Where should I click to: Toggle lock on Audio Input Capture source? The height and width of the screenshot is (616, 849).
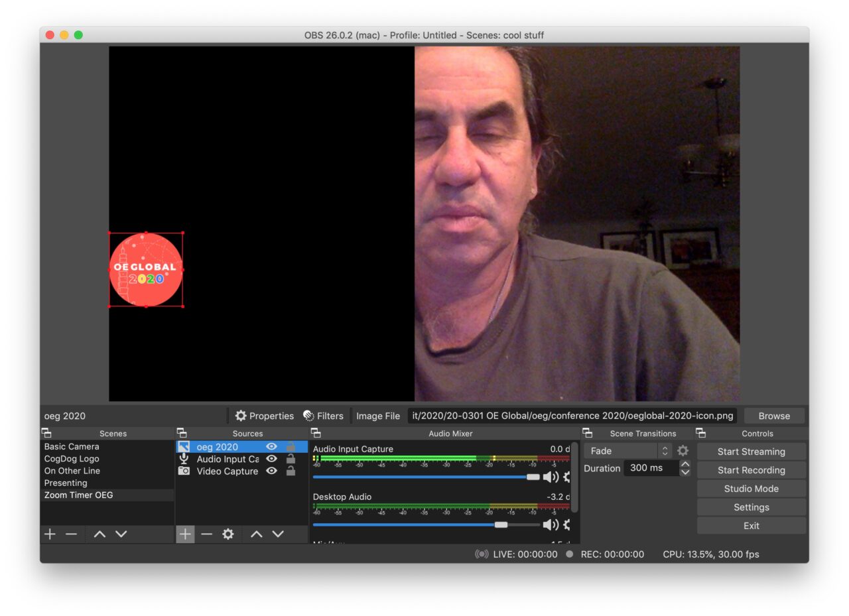pyautogui.click(x=291, y=459)
